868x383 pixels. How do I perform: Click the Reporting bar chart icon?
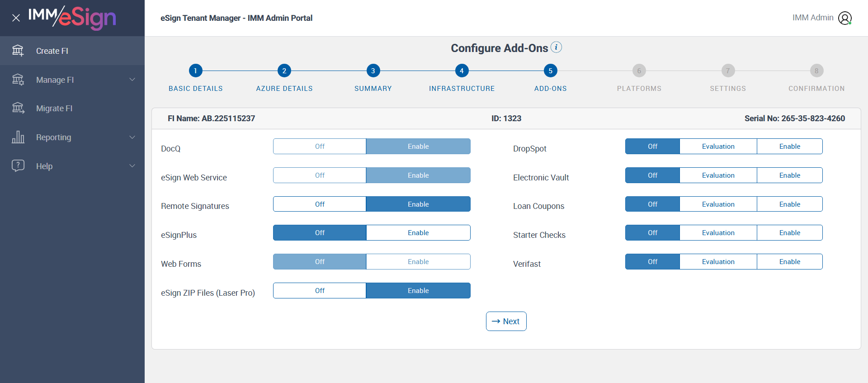coord(18,137)
